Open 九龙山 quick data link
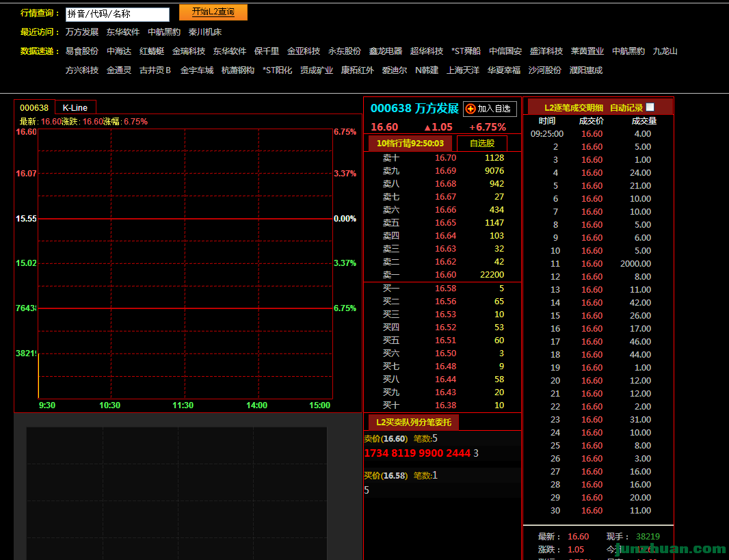Image resolution: width=729 pixels, height=560 pixels. [665, 51]
